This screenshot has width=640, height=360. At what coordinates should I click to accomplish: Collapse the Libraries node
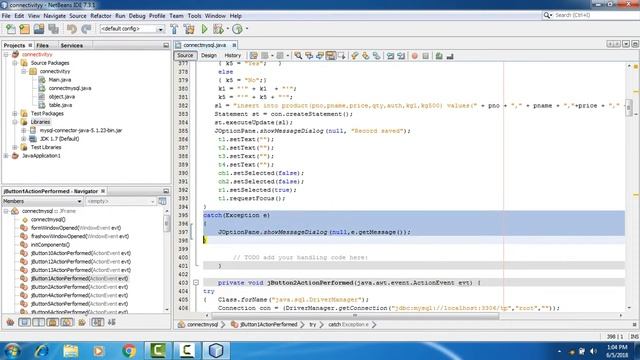click(15, 122)
